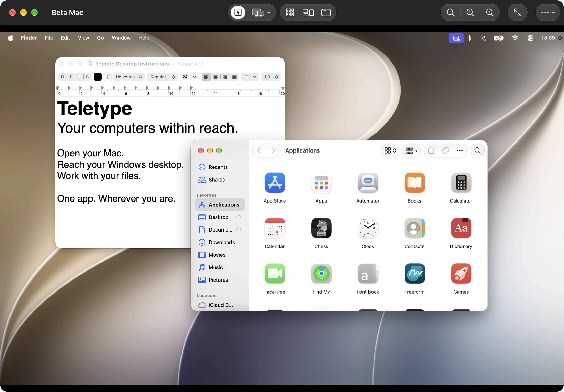This screenshot has height=392, width=564.
Task: Toggle italic in TextEdit toolbar
Action: tap(70, 77)
